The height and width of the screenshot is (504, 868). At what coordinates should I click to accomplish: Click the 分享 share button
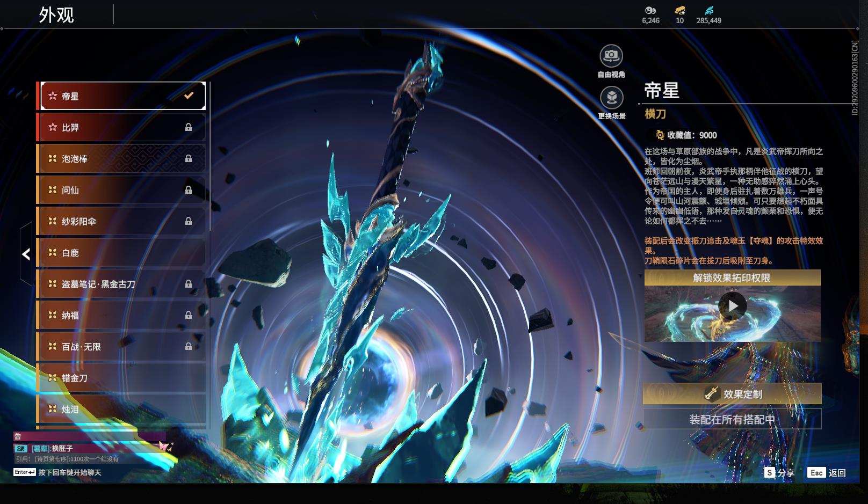point(779,473)
